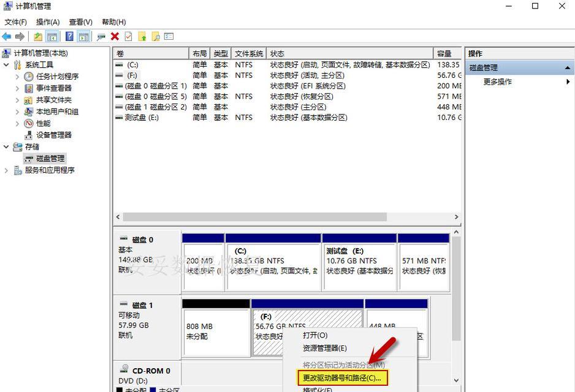Select the 200 MB partition block on 磁盘 0
This screenshot has width=575, height=392.
(203, 263)
